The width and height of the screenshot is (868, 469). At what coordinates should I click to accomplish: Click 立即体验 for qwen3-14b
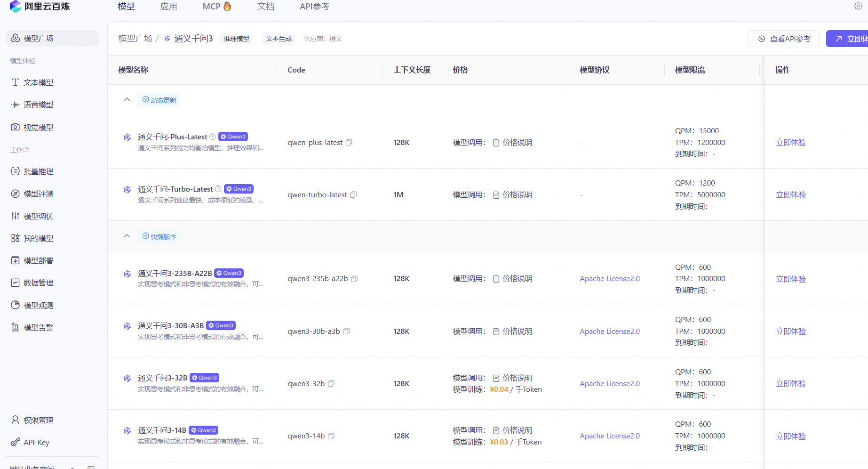pos(791,437)
